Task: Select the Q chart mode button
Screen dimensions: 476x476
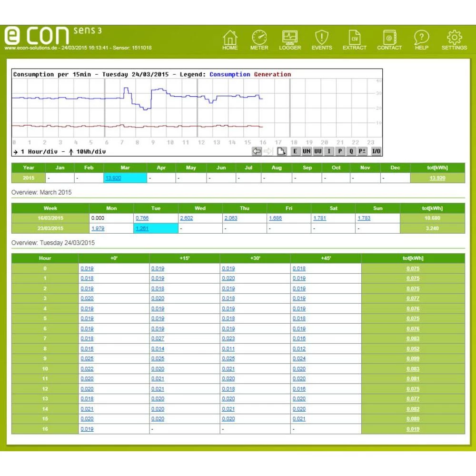Action: coord(351,151)
